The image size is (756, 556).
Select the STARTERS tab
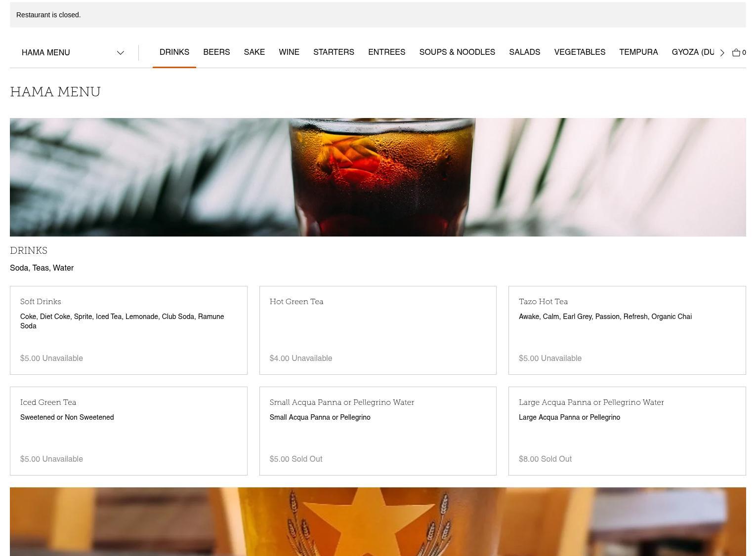pyautogui.click(x=334, y=52)
